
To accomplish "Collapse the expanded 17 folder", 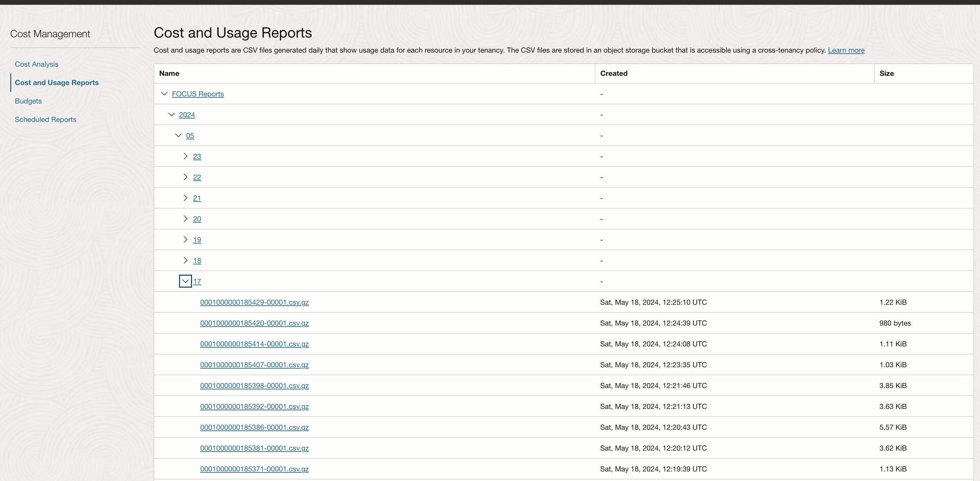I will [186, 281].
